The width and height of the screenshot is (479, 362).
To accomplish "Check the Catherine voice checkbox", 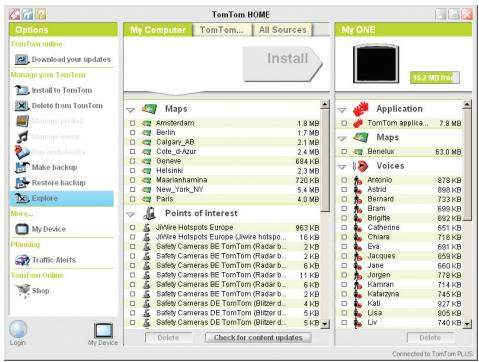I will pyautogui.click(x=344, y=228).
